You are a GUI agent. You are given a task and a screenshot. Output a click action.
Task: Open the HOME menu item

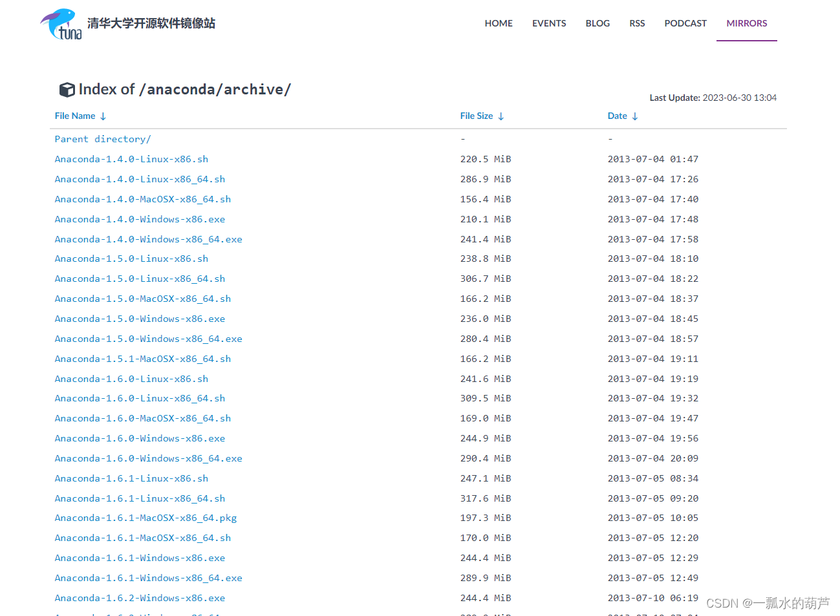498,23
